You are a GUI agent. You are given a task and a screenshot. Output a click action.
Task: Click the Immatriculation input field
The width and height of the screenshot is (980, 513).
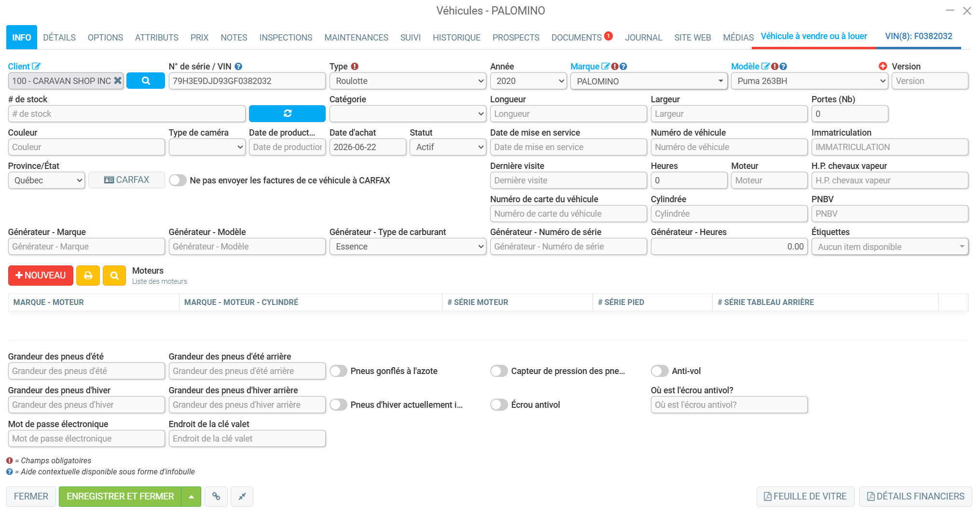pos(890,147)
